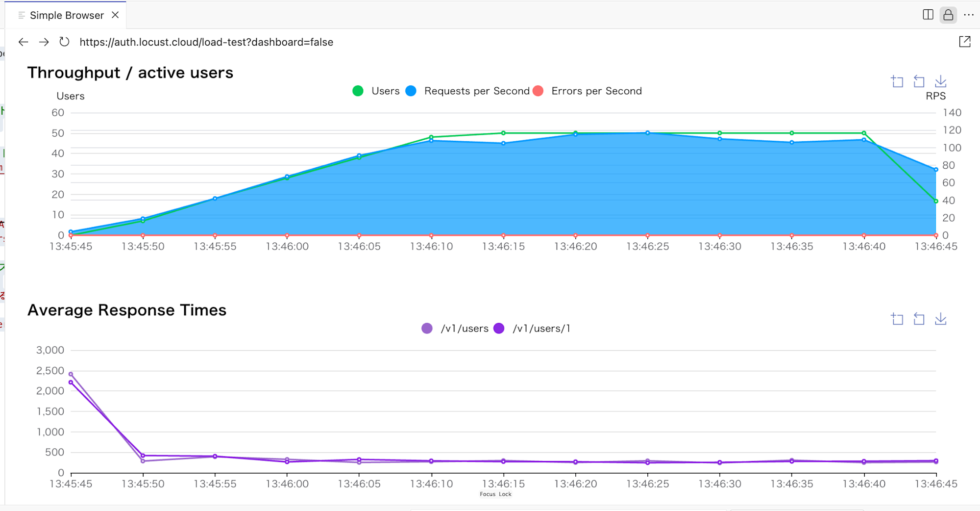Click the 13:45:45 /v1/users data point
This screenshot has height=511, width=980.
pyautogui.click(x=71, y=374)
